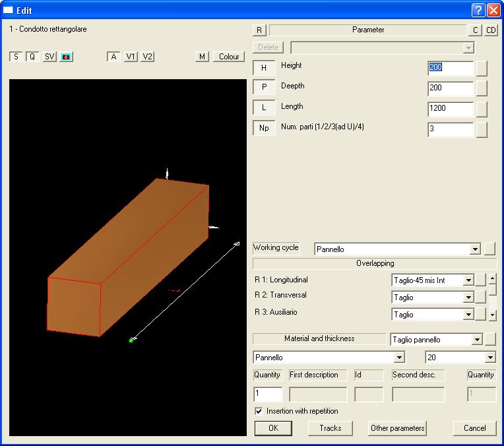Click the Length input field
The height and width of the screenshot is (446, 504).
450,109
